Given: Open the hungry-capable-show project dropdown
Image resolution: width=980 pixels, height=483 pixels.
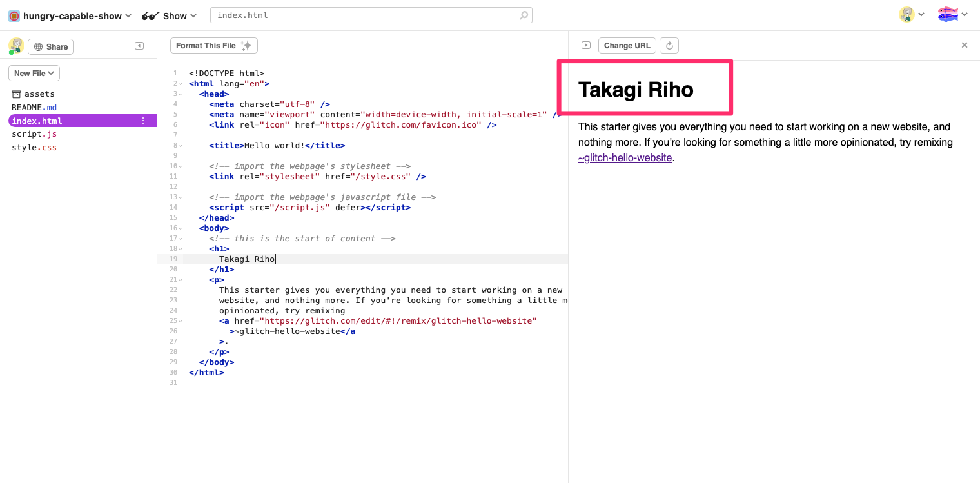Looking at the screenshot, I should (x=72, y=15).
